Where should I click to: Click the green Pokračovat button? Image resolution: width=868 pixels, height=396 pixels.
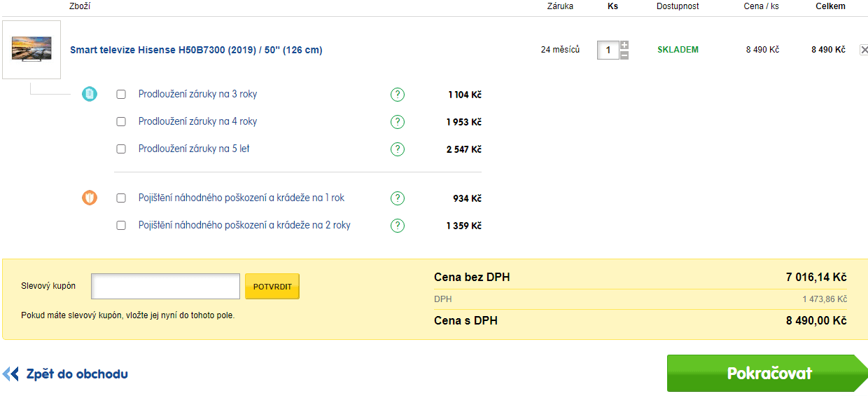tap(767, 373)
